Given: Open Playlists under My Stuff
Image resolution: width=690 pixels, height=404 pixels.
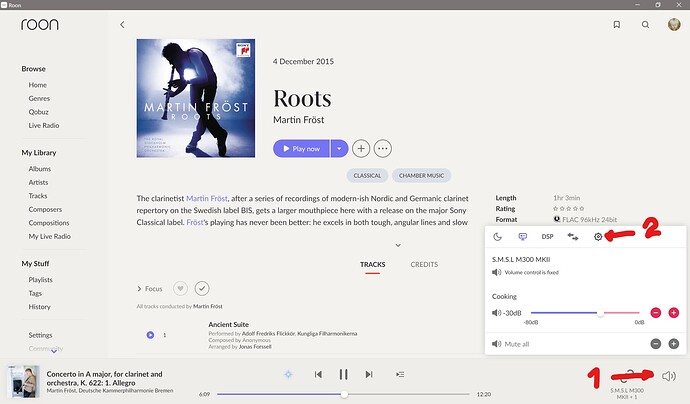Looking at the screenshot, I should pos(40,280).
